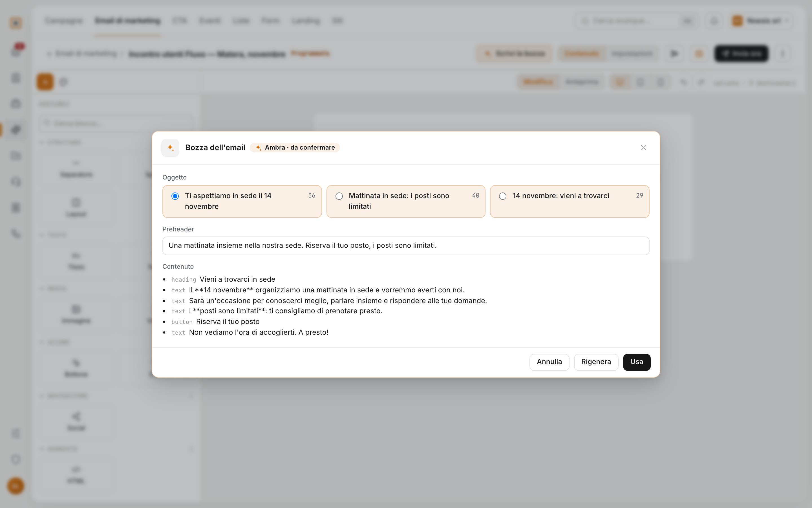Cancel the draft with Annulla

point(549,362)
